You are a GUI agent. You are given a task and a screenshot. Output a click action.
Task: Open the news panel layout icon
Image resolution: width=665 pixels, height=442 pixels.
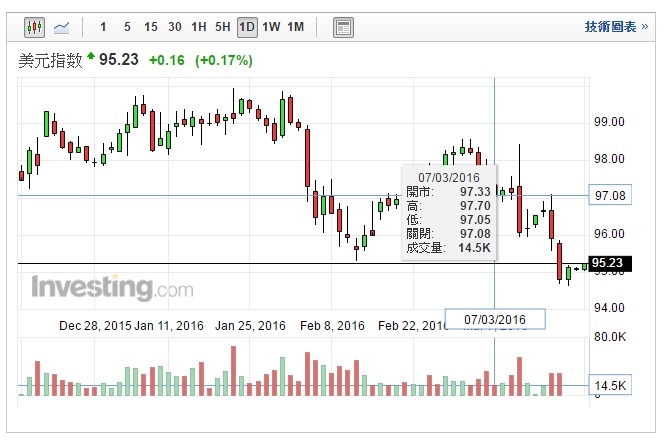(x=343, y=26)
